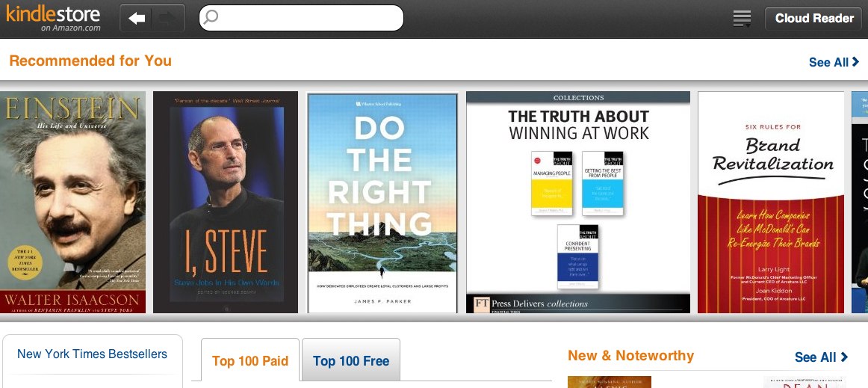Click the magnifying glass search icon
The image size is (868, 388).
(x=211, y=18)
